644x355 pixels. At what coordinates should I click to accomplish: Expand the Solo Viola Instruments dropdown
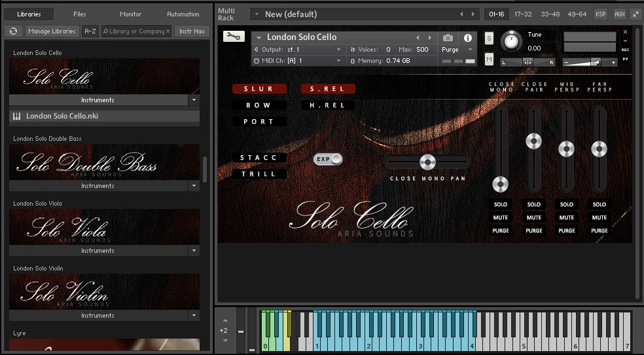point(194,251)
